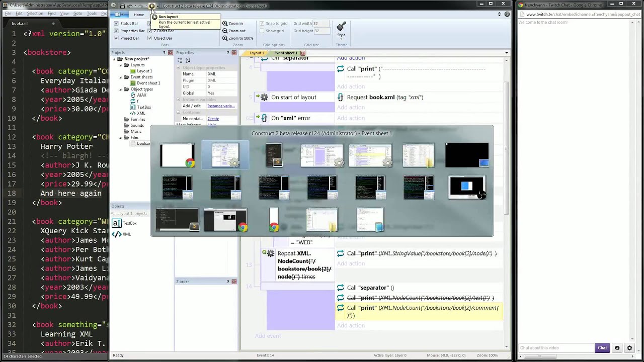The image size is (644, 362).
Task: Switch to the Layout 1 tab
Action: [x=257, y=53]
